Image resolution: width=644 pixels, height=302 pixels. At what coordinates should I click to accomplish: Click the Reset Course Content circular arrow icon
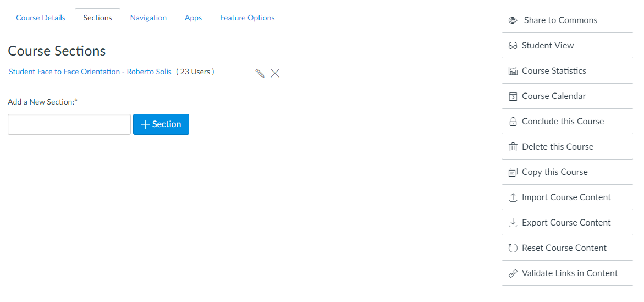click(513, 248)
